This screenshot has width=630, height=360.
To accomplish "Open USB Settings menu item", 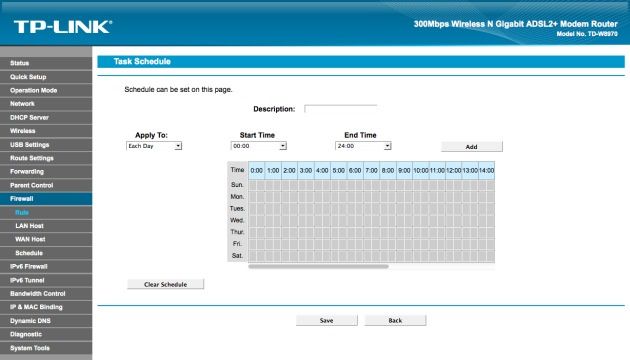I will pyautogui.click(x=46, y=145).
